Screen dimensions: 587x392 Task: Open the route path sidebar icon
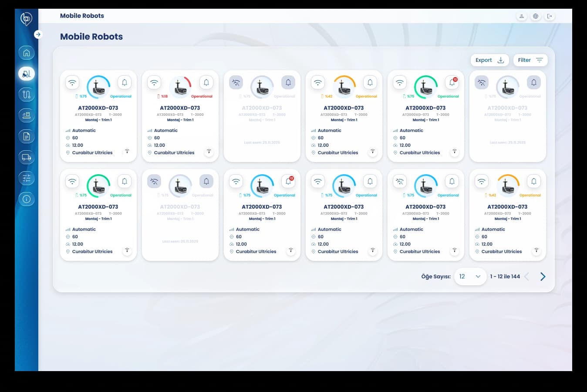27,95
